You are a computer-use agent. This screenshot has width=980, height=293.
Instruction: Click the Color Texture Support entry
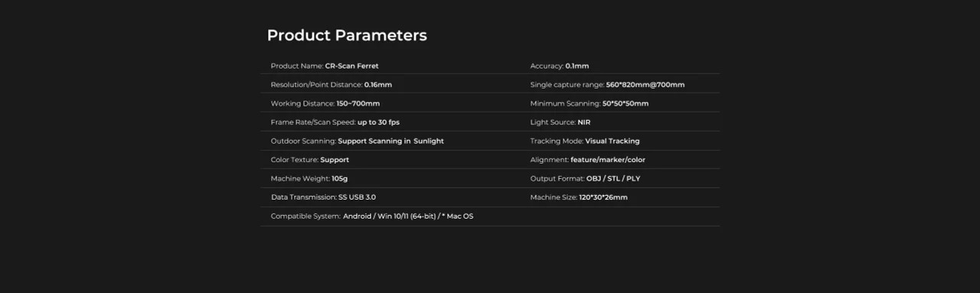pyautogui.click(x=309, y=160)
